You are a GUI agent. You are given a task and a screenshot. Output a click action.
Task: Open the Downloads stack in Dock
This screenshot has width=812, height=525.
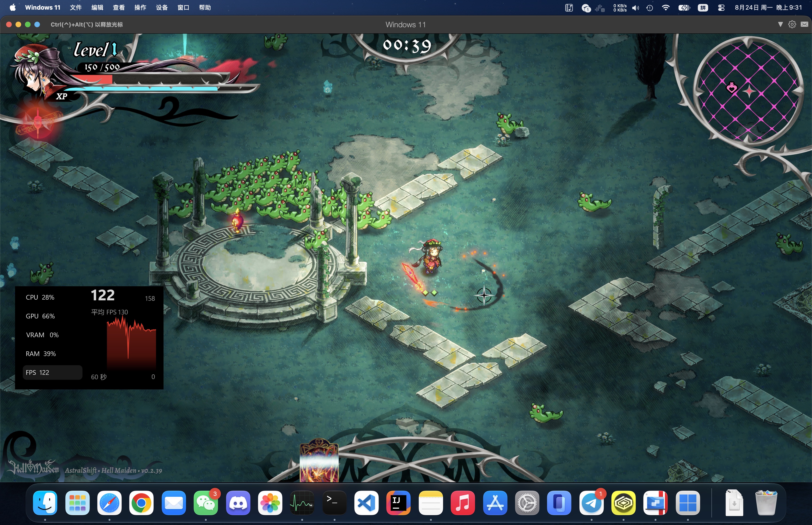tap(734, 502)
